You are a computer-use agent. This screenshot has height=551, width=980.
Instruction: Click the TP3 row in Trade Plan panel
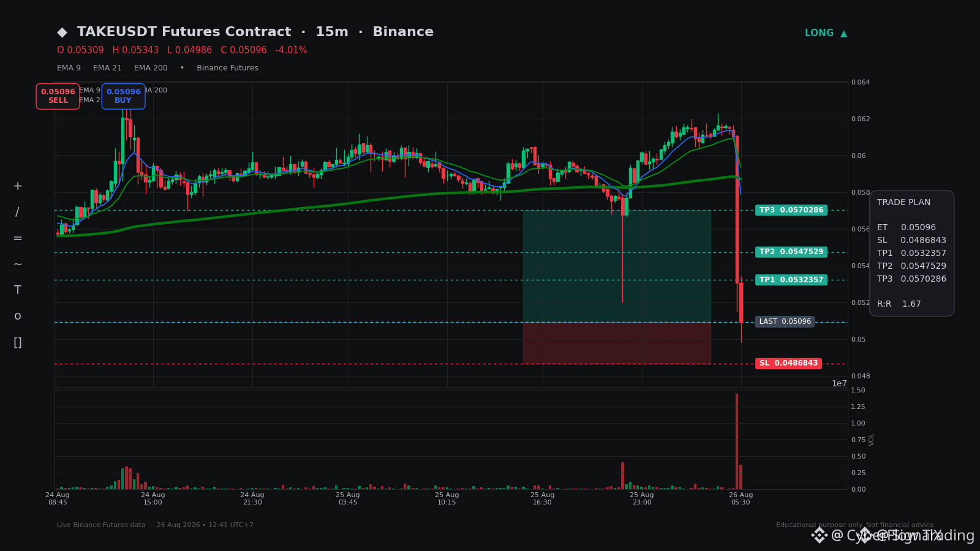[x=911, y=279]
